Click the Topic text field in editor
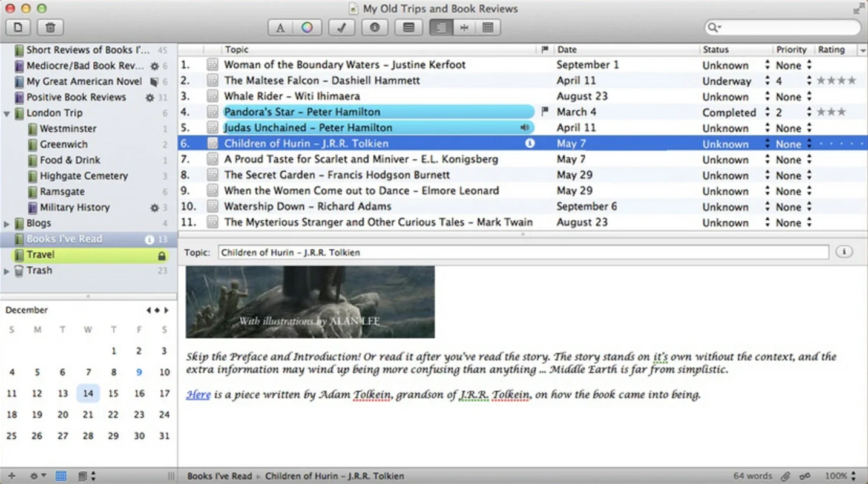The width and height of the screenshot is (868, 484). 524,252
